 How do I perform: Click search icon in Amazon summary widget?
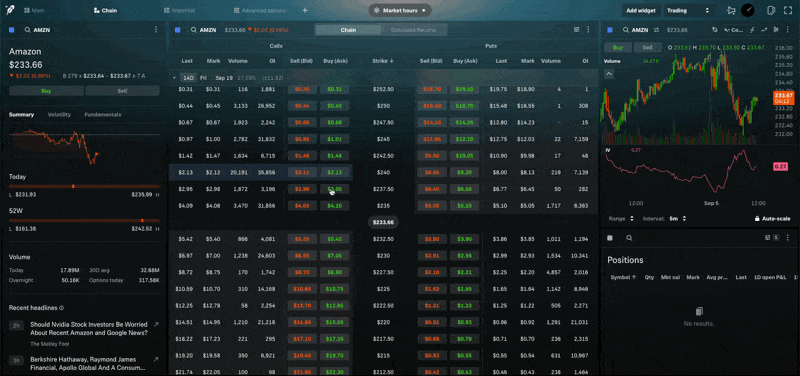coord(27,30)
